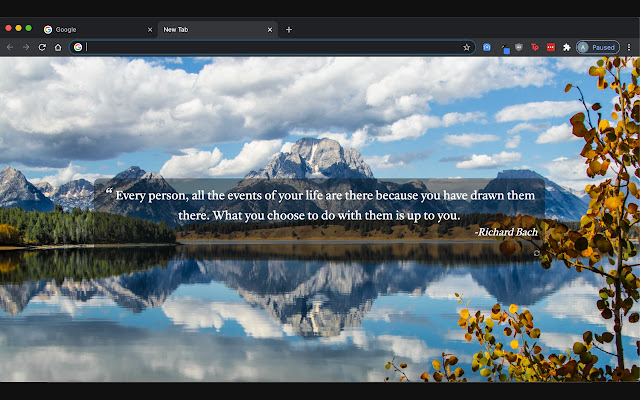Reload the current page

tap(42, 47)
